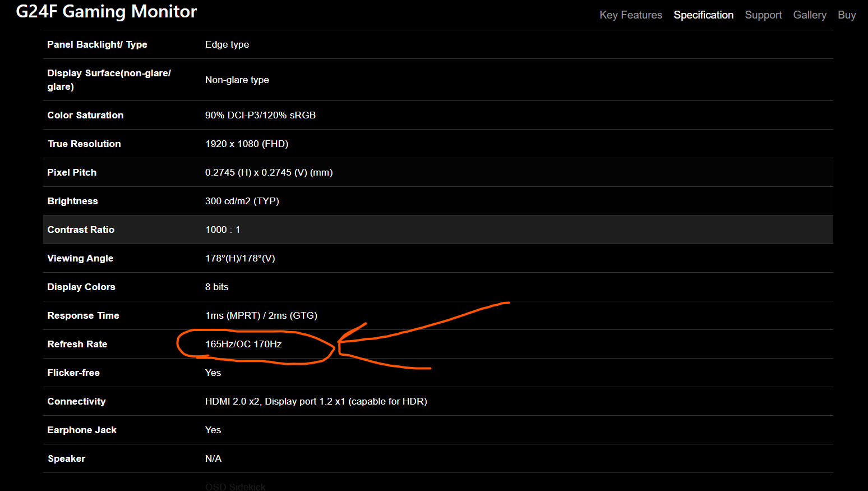Screen dimensions: 868x491
Task: Click the 'Yes' value for Earphone Jack
Action: tap(213, 430)
